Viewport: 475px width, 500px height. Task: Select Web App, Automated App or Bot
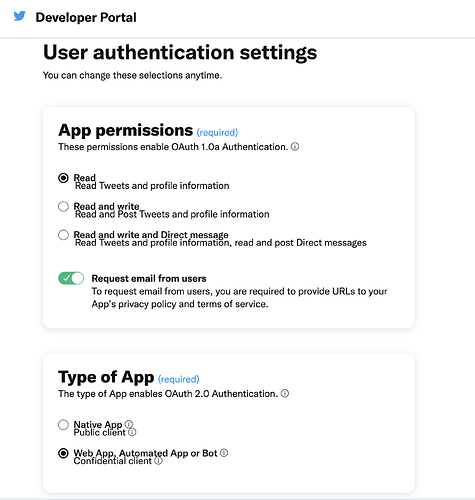coord(63,453)
